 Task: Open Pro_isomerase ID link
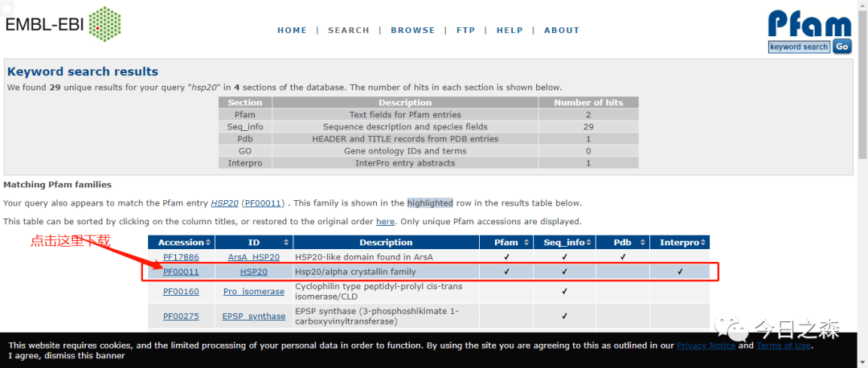pyautogui.click(x=254, y=292)
